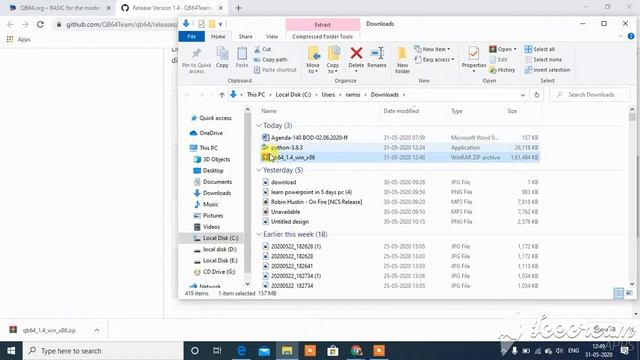Viewport: 640px width, 360px height.
Task: Switch to the Share ribbon tab
Action: [245, 36]
